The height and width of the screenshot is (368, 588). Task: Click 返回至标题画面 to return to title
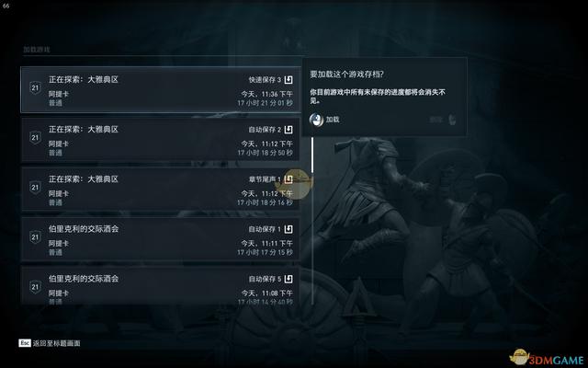[x=56, y=343]
